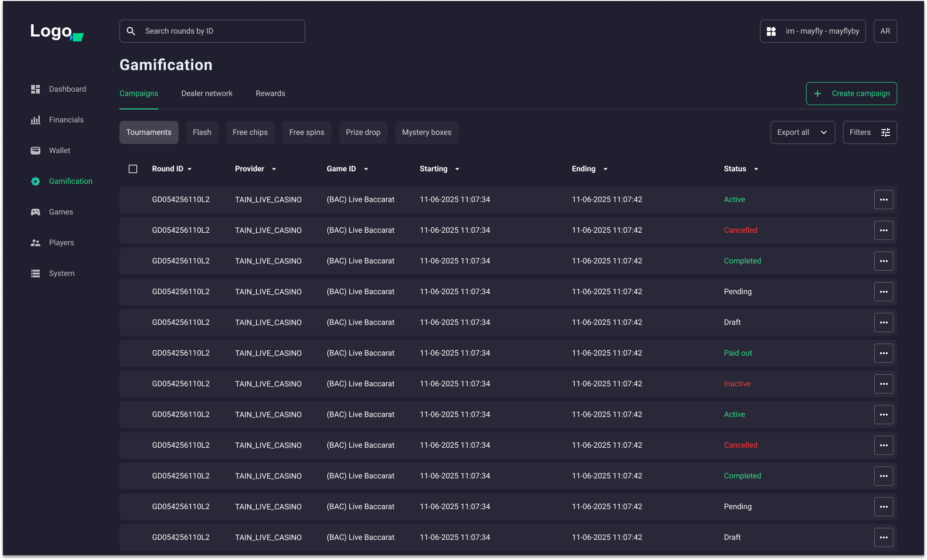The width and height of the screenshot is (927, 560).
Task: Click the Wallet sidebar icon
Action: click(x=35, y=150)
